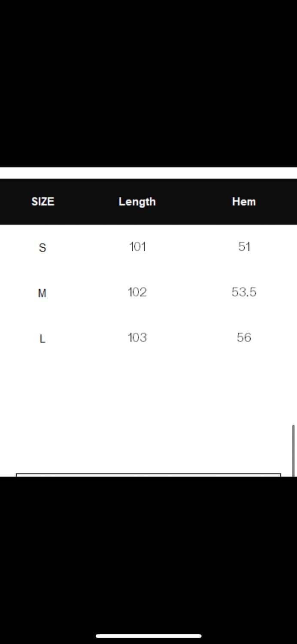Tap the white strip above the table header
297x644 pixels.
148,173
